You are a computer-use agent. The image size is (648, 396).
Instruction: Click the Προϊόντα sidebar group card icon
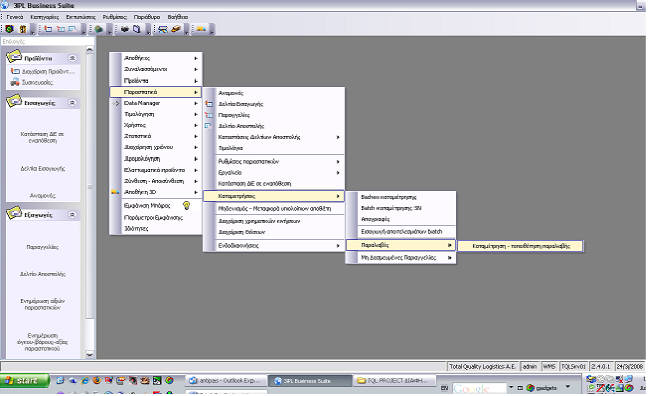click(x=14, y=57)
